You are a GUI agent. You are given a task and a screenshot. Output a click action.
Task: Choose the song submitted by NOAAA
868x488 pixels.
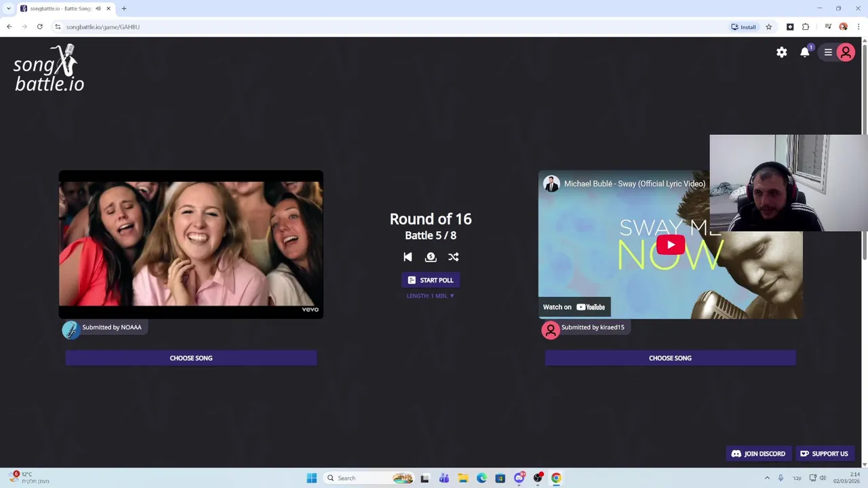(191, 358)
